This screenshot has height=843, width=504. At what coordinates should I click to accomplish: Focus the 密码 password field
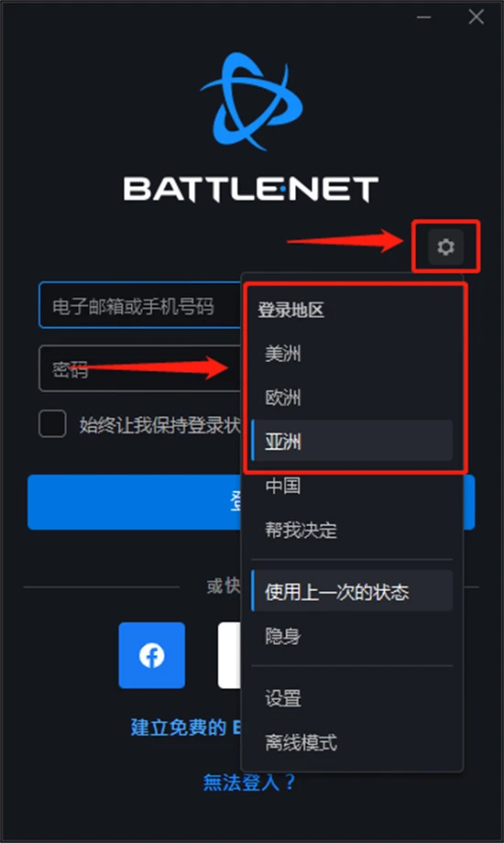[x=140, y=368]
